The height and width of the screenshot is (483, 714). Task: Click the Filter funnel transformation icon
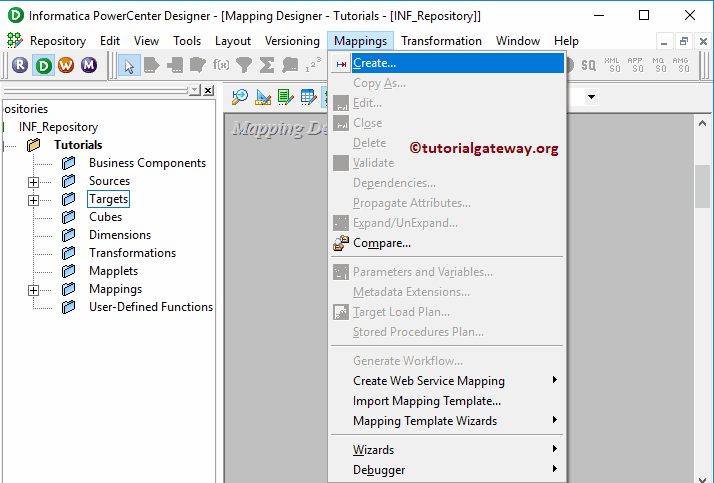click(x=244, y=65)
